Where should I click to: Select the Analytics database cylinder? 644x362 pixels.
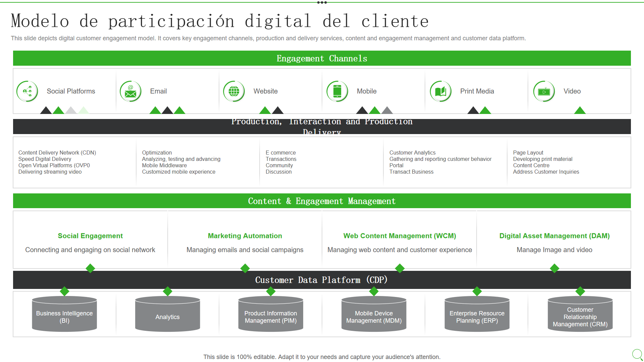click(168, 314)
